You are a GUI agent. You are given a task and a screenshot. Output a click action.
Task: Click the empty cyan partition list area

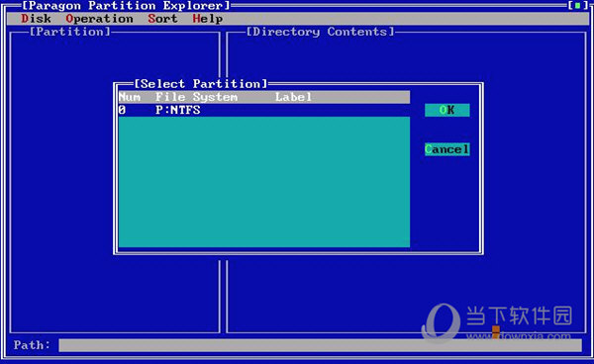click(264, 182)
